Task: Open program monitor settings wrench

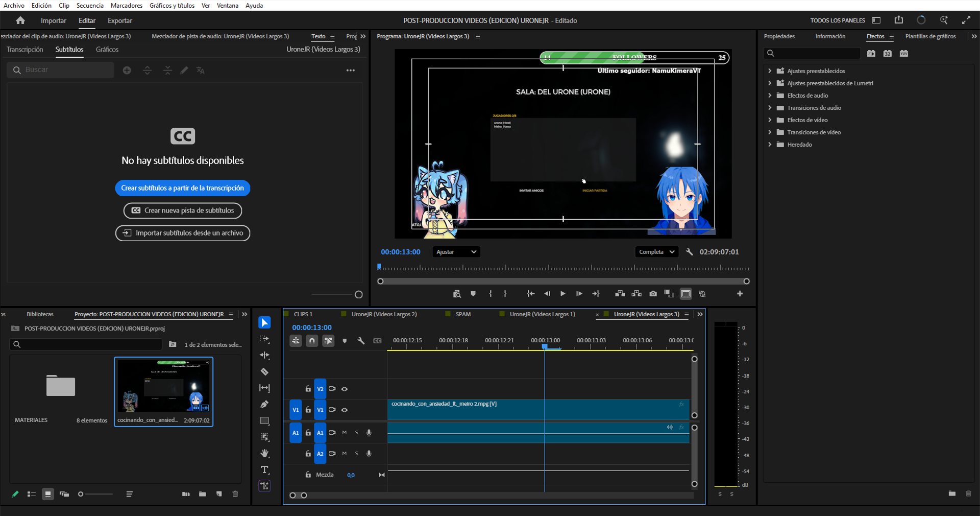Action: coord(690,252)
